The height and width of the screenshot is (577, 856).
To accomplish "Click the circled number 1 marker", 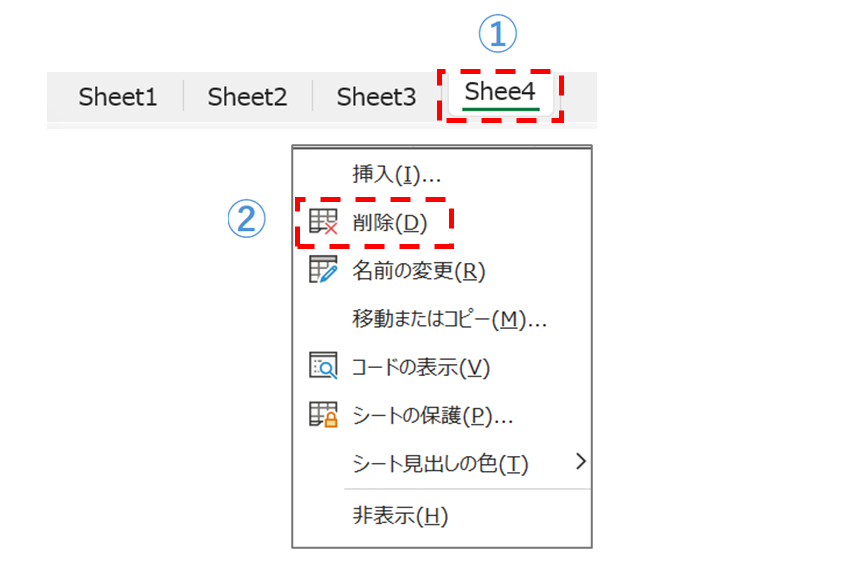I will coord(497,36).
